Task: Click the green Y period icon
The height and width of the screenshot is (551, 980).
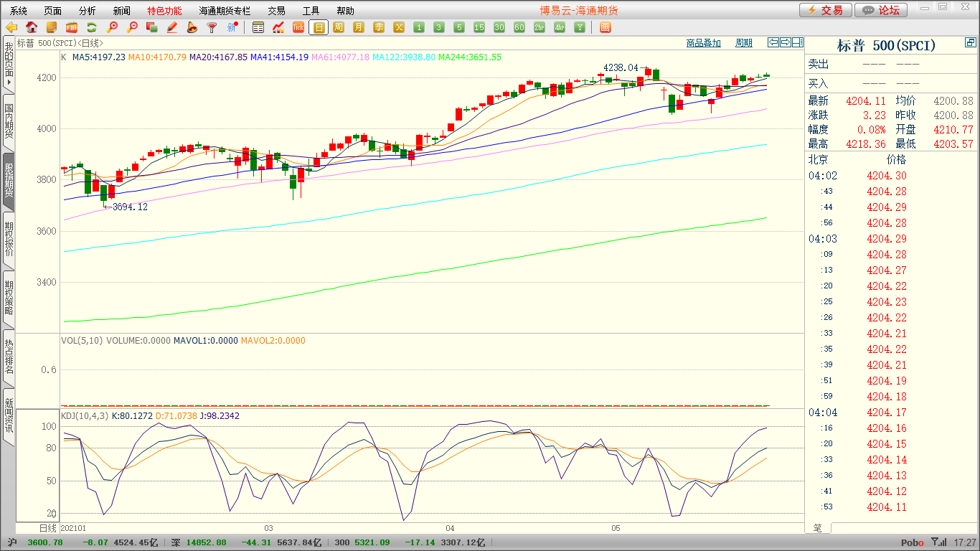Action: pyautogui.click(x=580, y=27)
